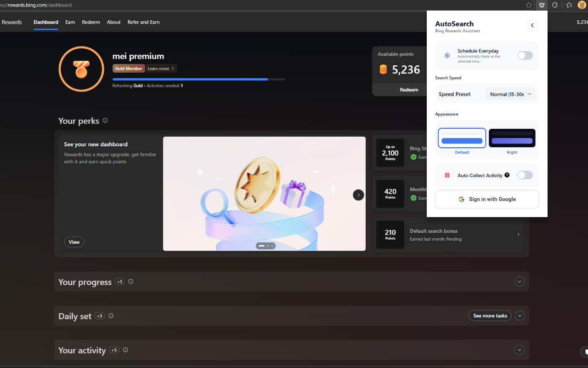
Task: Open the Learn more link
Action: click(161, 69)
